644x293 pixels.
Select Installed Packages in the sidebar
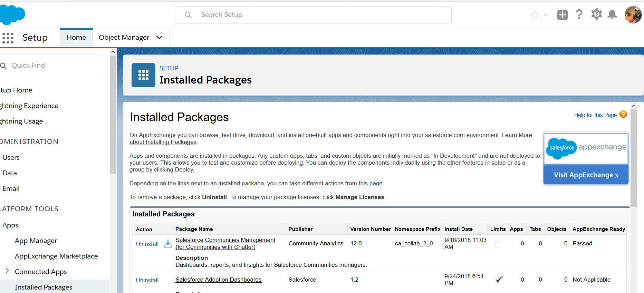tap(44, 287)
